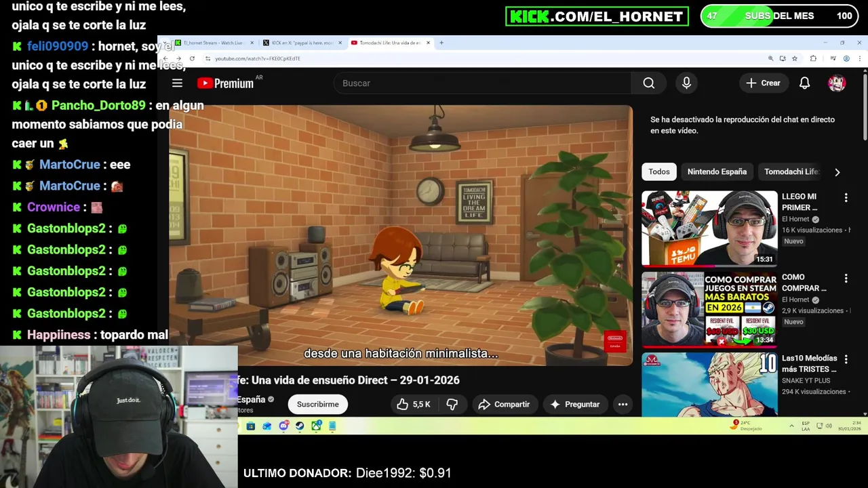Open the media control icon in Chrome toolbar

(833, 58)
